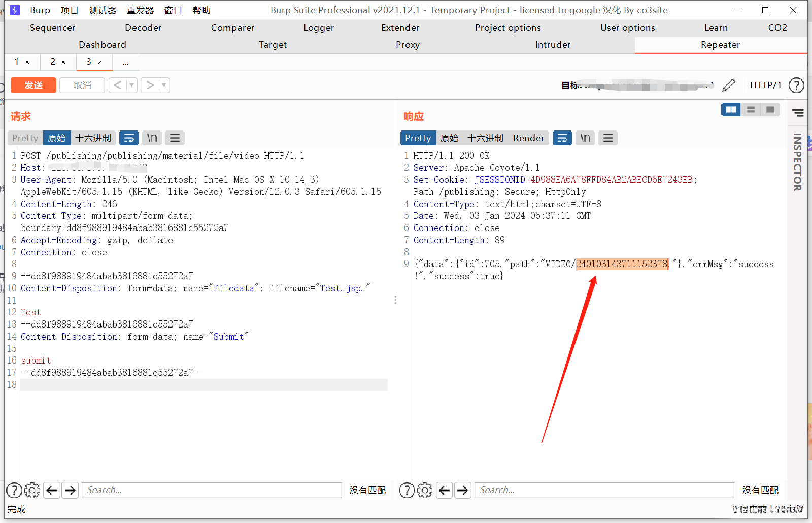This screenshot has width=812, height=523.
Task: Open the Burp menu
Action: (40, 10)
